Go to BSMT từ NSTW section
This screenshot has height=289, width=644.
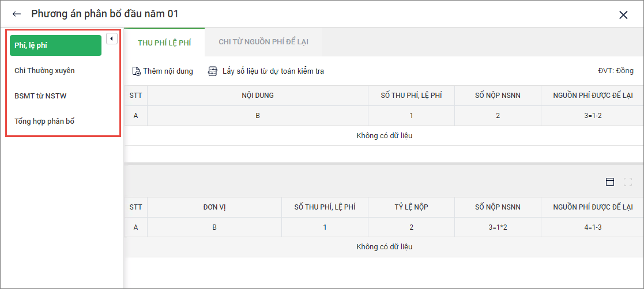click(40, 96)
